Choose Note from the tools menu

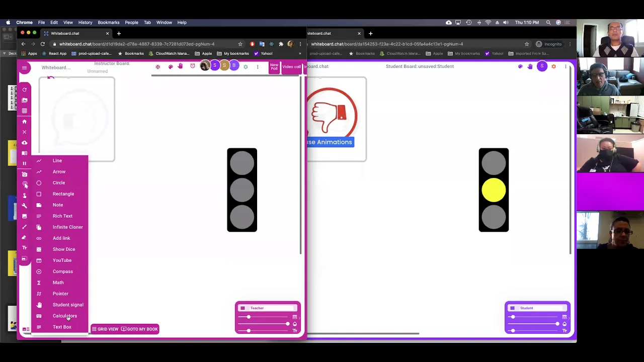59,205
